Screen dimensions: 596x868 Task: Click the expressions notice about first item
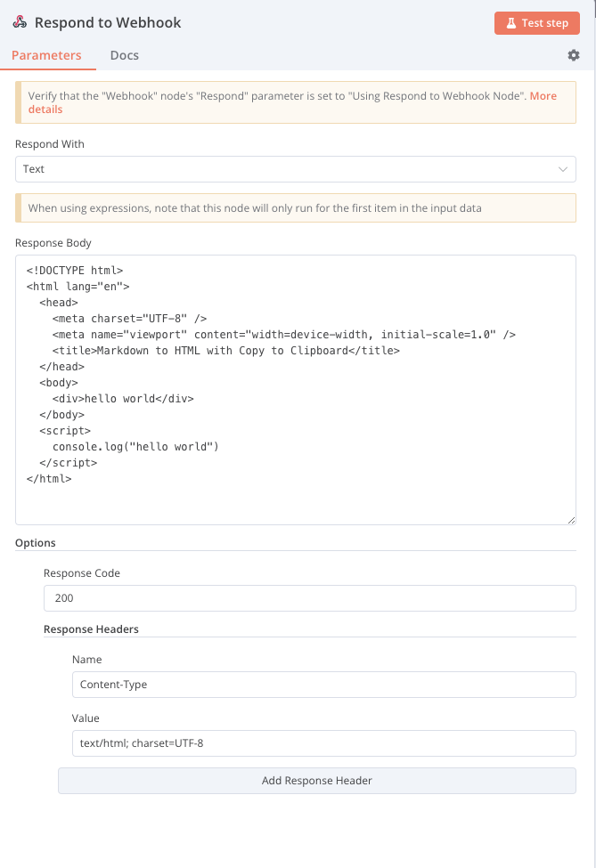tap(295, 208)
